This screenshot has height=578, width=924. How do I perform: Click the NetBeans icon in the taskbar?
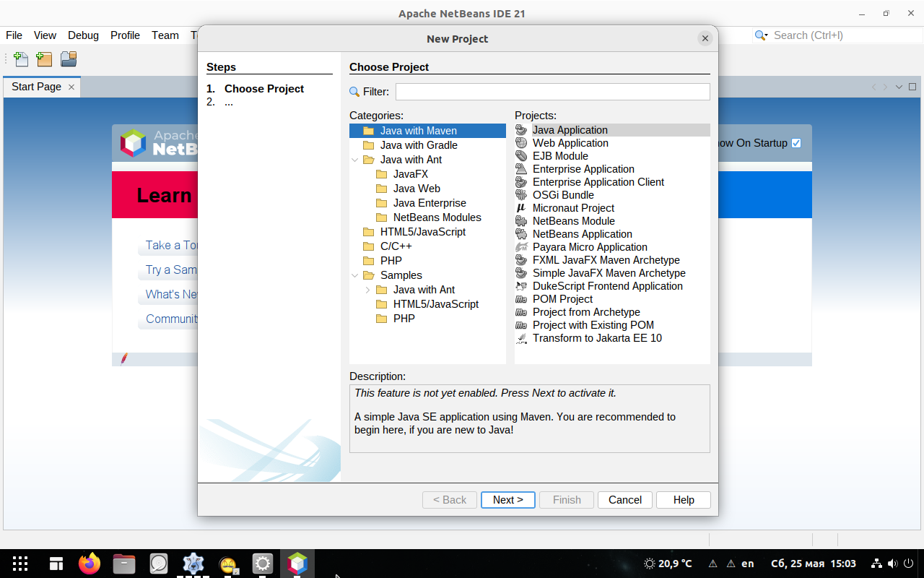pyautogui.click(x=297, y=564)
